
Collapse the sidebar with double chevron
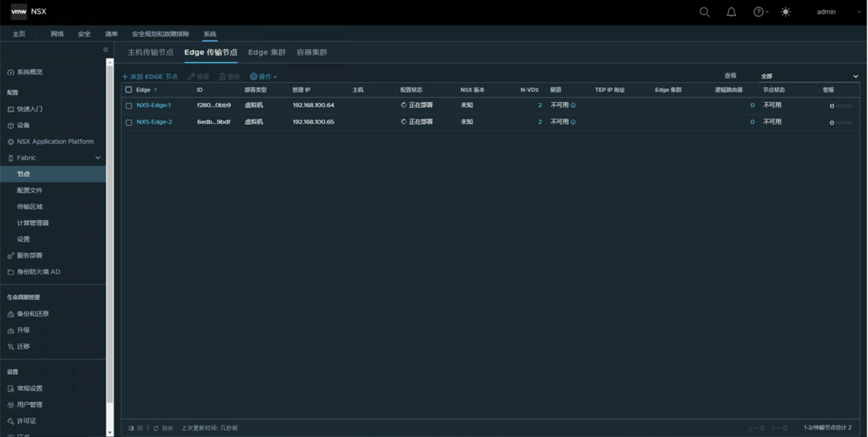106,50
